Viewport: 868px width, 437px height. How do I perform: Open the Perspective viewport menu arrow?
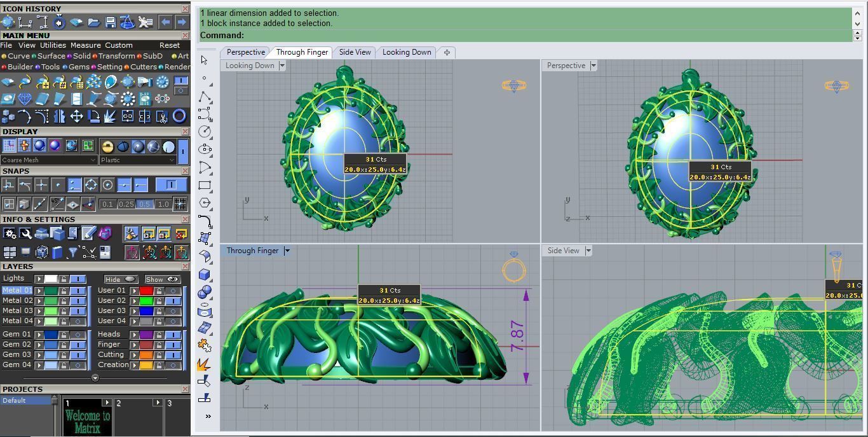pyautogui.click(x=593, y=66)
